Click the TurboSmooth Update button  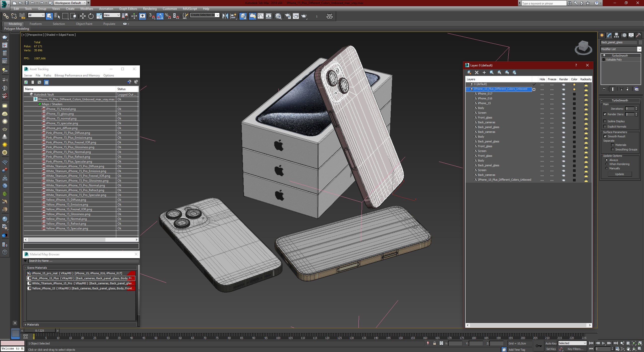[x=619, y=174]
